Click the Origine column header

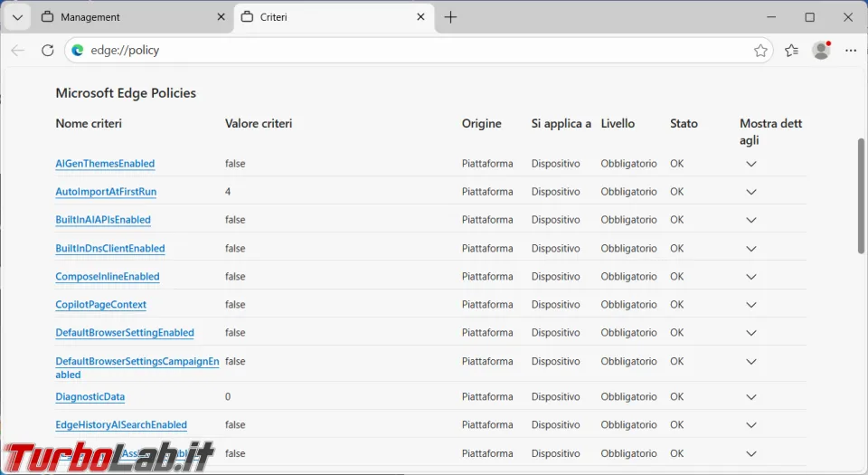(482, 124)
